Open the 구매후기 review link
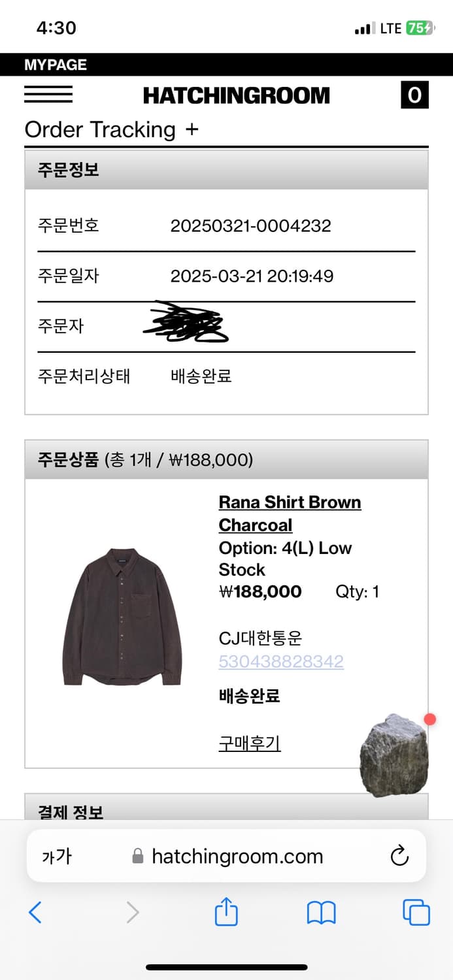 pos(250,743)
